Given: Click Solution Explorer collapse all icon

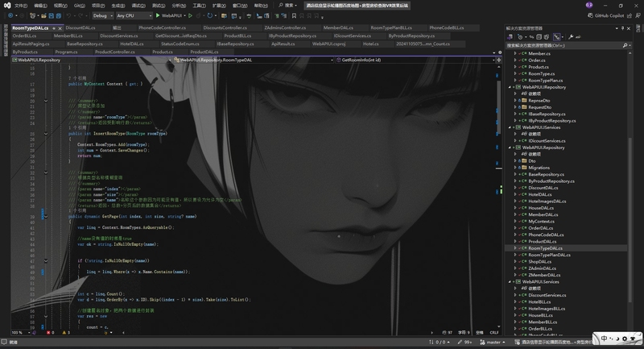Looking at the screenshot, I should (x=539, y=36).
